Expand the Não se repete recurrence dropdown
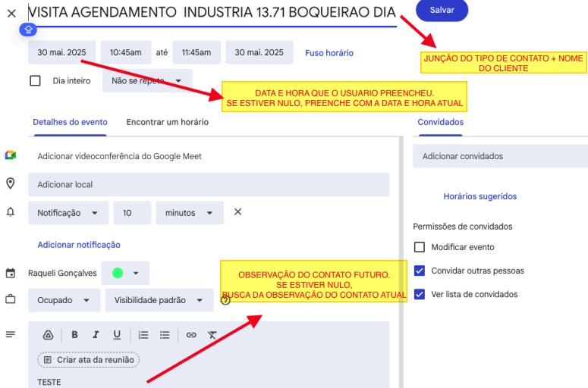The width and height of the screenshot is (588, 388). coord(147,81)
